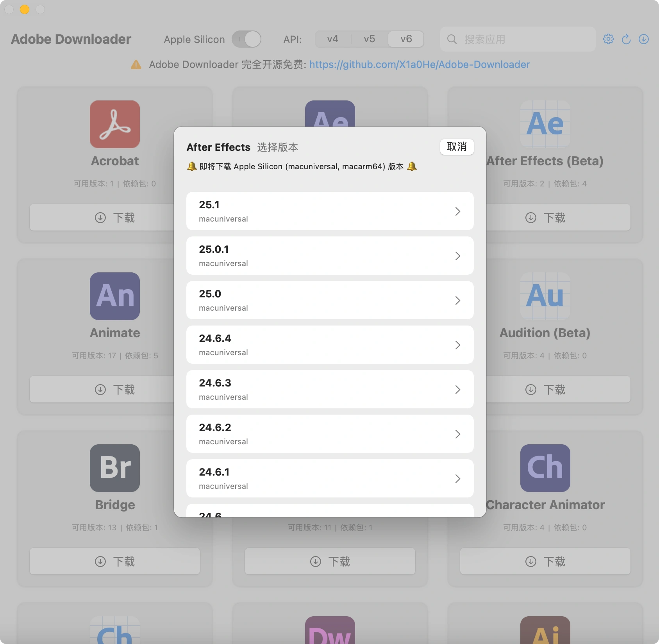Click the Acrobat app icon
This screenshot has height=644, width=659.
coord(115,124)
